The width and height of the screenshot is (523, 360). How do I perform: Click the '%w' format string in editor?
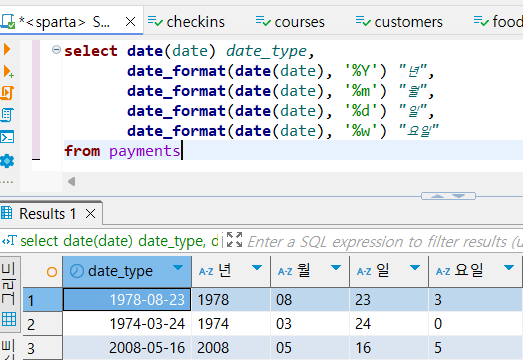click(361, 131)
